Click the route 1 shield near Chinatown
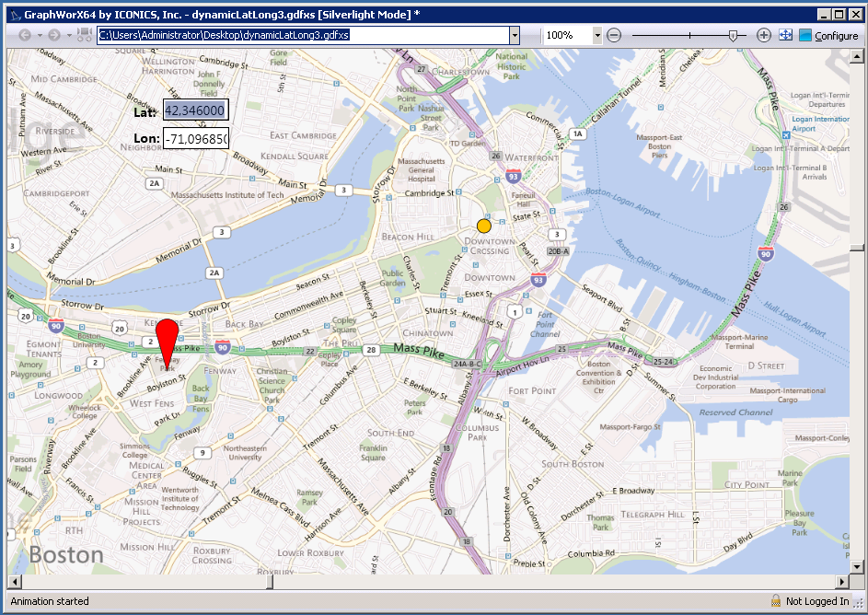The image size is (868, 615). 515,312
